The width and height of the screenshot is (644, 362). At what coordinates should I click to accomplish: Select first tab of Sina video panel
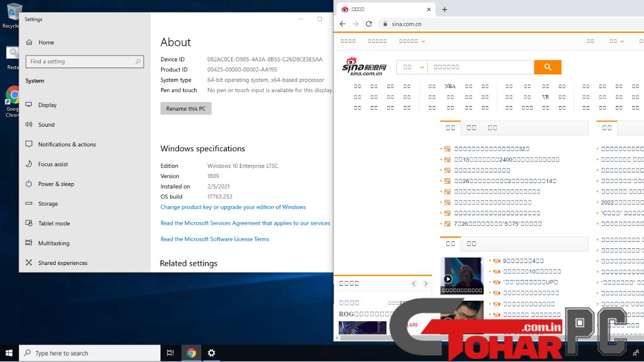(x=450, y=244)
